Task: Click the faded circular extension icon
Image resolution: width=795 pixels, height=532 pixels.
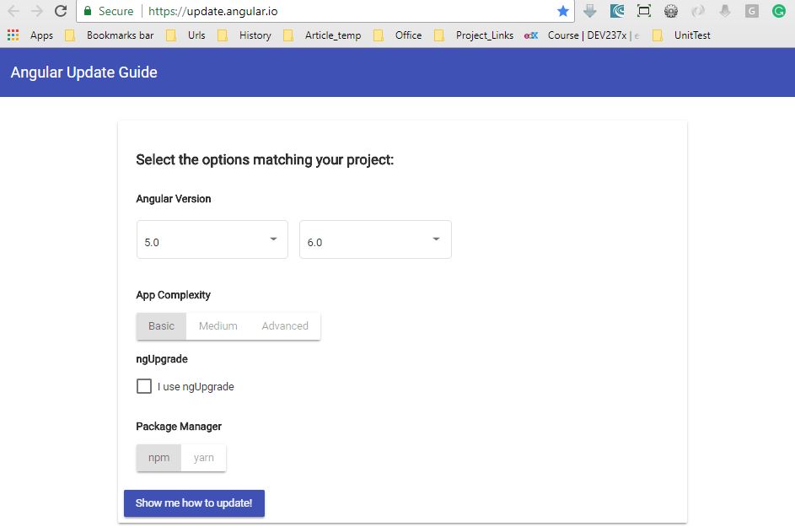Action: pyautogui.click(x=698, y=11)
